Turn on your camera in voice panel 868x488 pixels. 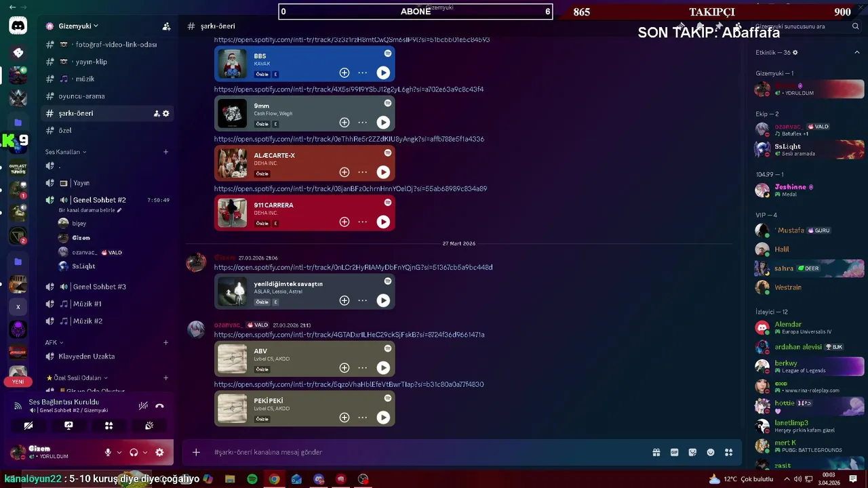tap(28, 426)
